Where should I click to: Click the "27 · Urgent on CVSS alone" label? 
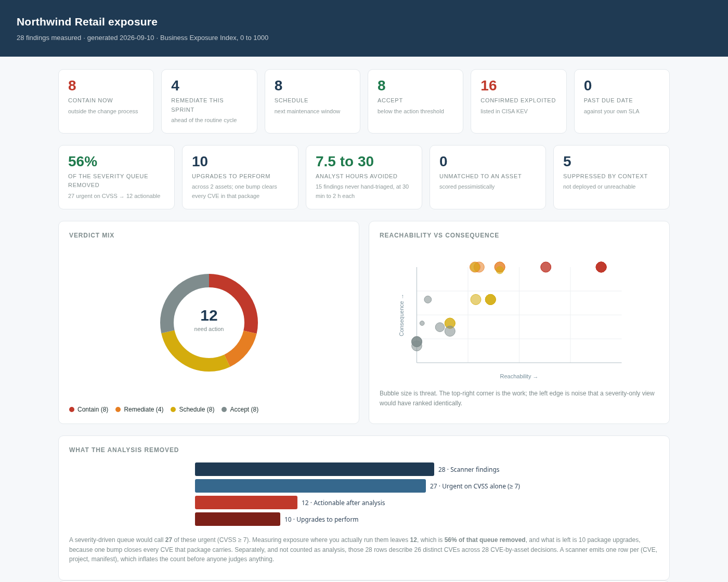pyautogui.click(x=475, y=486)
